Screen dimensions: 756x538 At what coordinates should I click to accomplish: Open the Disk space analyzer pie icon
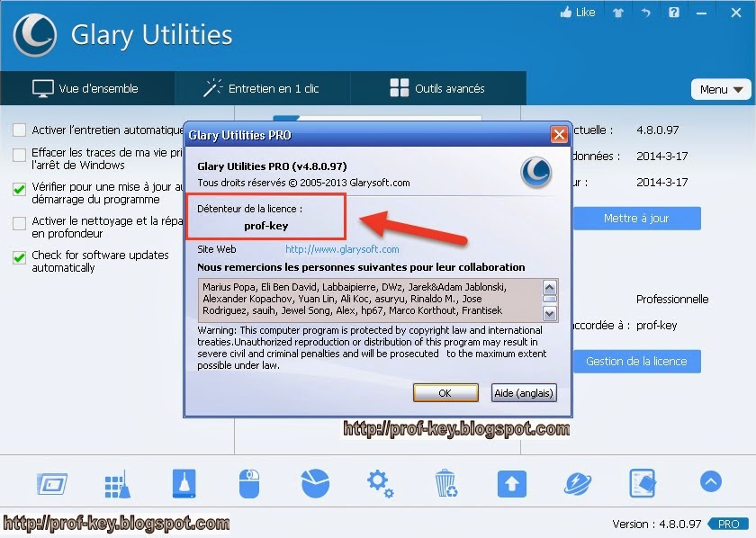(315, 483)
